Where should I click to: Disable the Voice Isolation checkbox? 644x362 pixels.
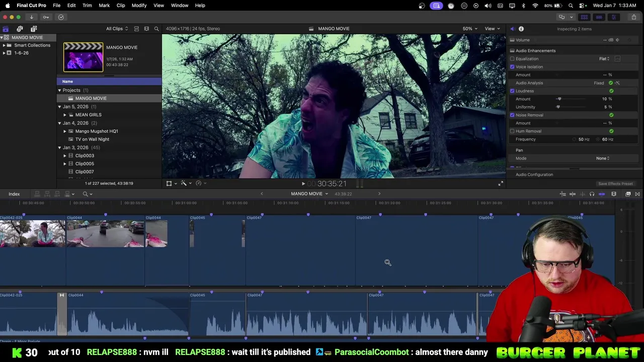tap(512, 67)
